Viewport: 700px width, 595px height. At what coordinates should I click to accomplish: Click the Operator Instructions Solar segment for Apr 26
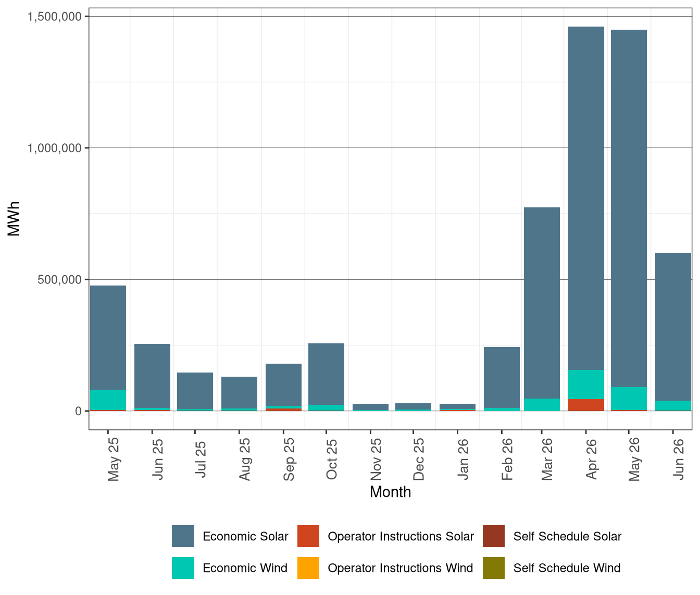(x=586, y=405)
